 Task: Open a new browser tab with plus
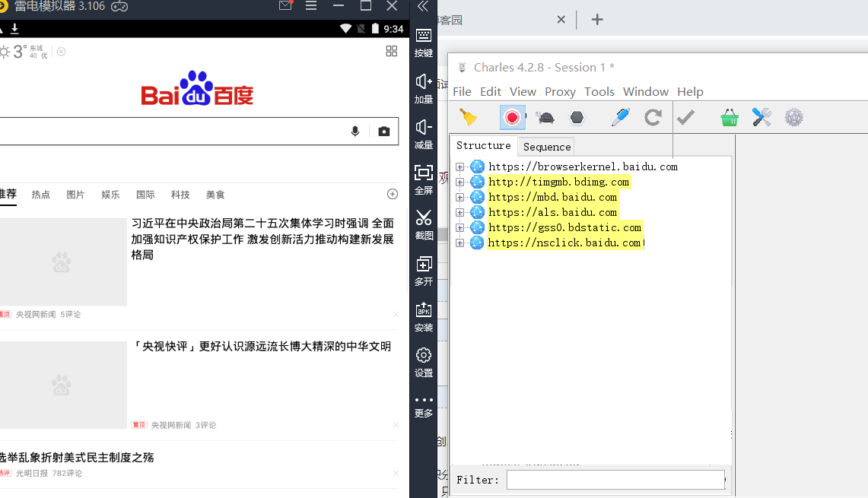pos(596,19)
